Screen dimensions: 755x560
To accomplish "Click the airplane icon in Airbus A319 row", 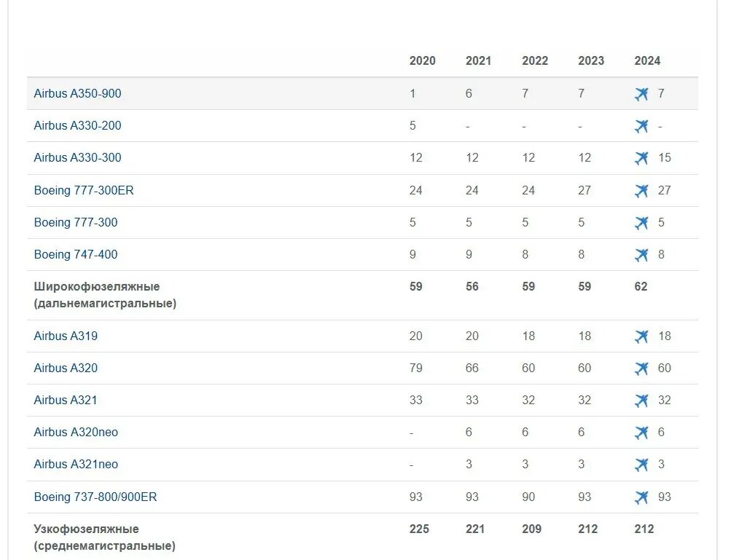I will coord(641,336).
